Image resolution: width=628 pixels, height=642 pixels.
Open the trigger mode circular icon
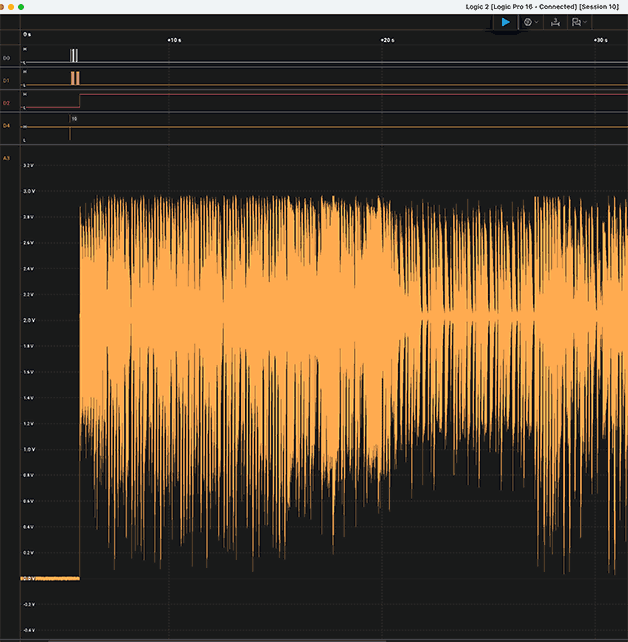click(x=528, y=22)
